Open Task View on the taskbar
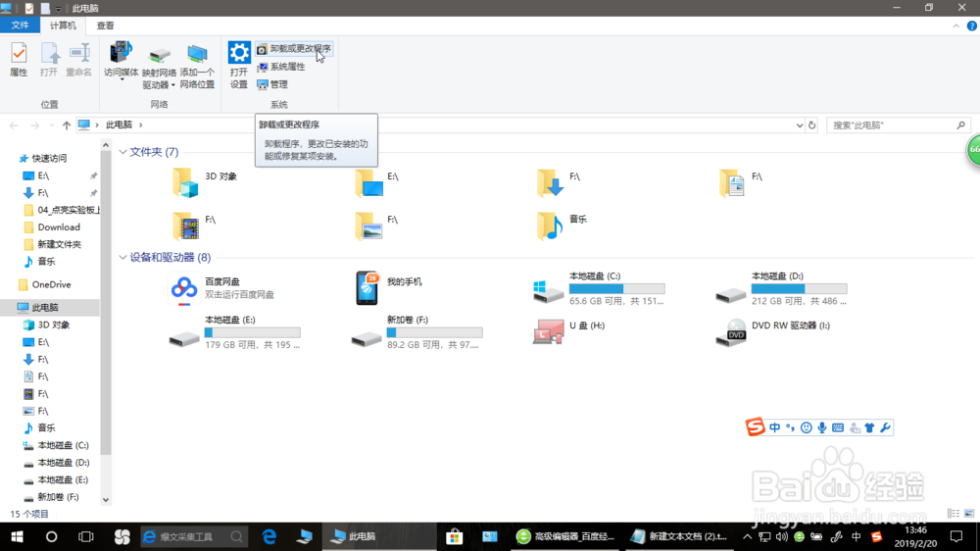 click(x=85, y=536)
